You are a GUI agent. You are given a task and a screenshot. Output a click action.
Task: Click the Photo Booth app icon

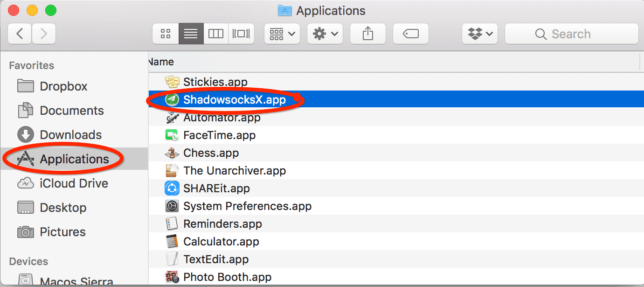pyautogui.click(x=173, y=277)
